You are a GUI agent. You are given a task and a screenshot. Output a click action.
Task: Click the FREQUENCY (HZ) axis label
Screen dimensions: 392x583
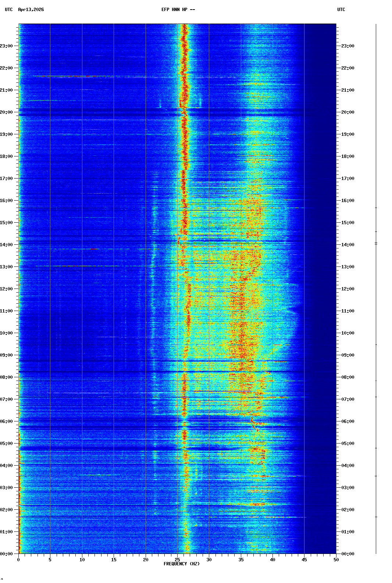point(181,564)
